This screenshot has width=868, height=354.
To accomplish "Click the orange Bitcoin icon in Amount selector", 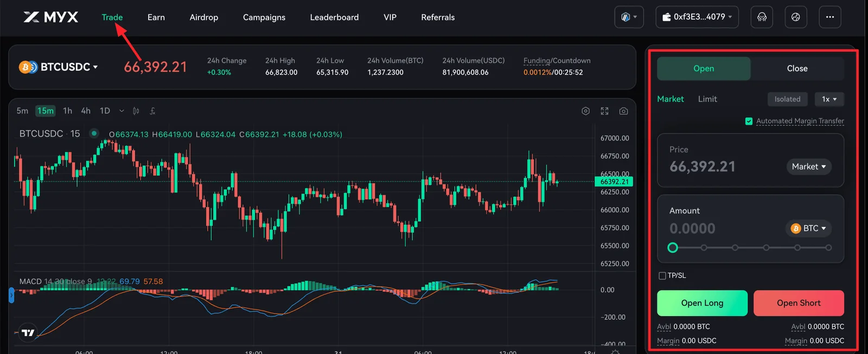I will [x=796, y=229].
